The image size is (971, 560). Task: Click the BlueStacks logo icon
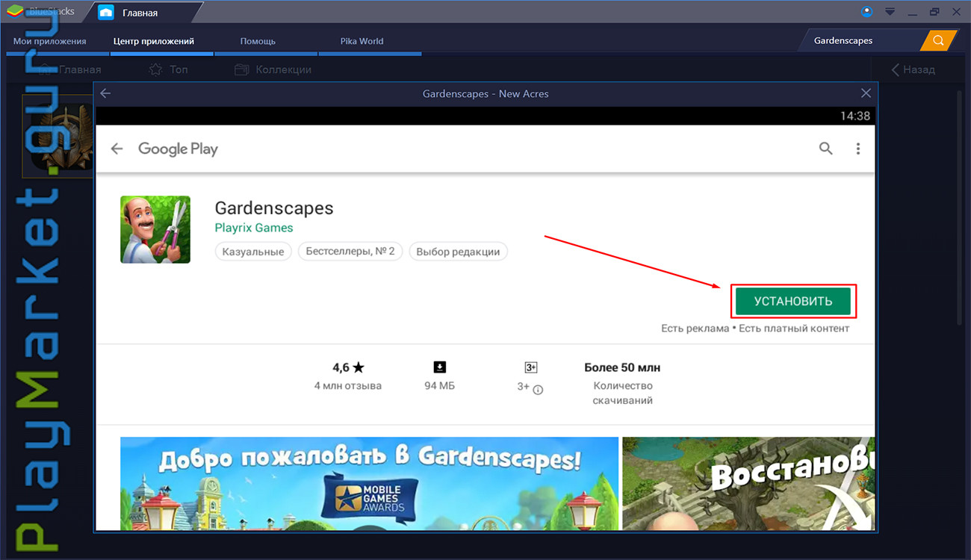[x=15, y=11]
